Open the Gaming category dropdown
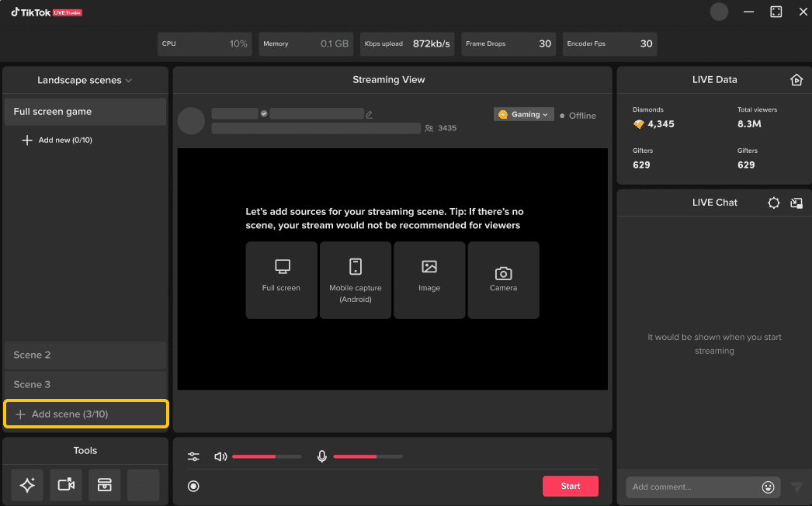The width and height of the screenshot is (812, 506). 524,115
